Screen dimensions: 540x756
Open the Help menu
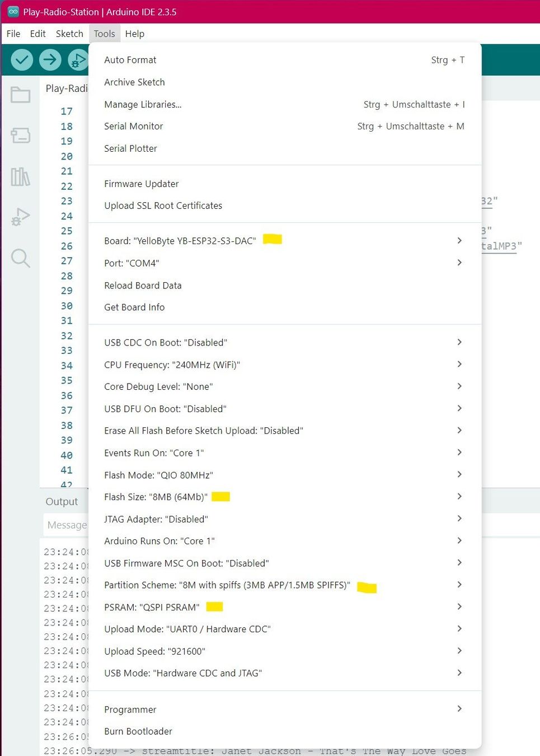(135, 34)
